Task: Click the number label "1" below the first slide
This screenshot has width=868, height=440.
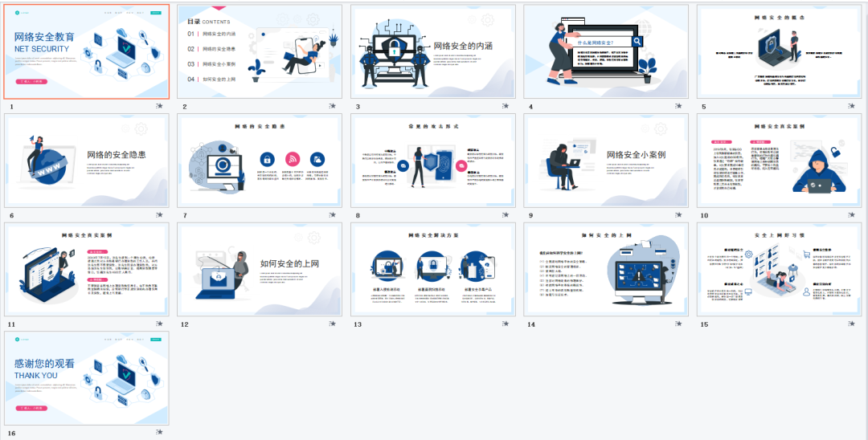Action: (x=11, y=107)
